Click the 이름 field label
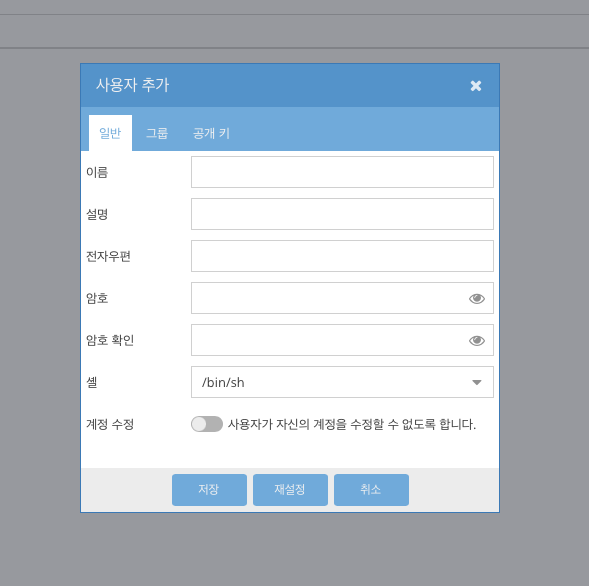This screenshot has height=586, width=589. click(x=97, y=172)
